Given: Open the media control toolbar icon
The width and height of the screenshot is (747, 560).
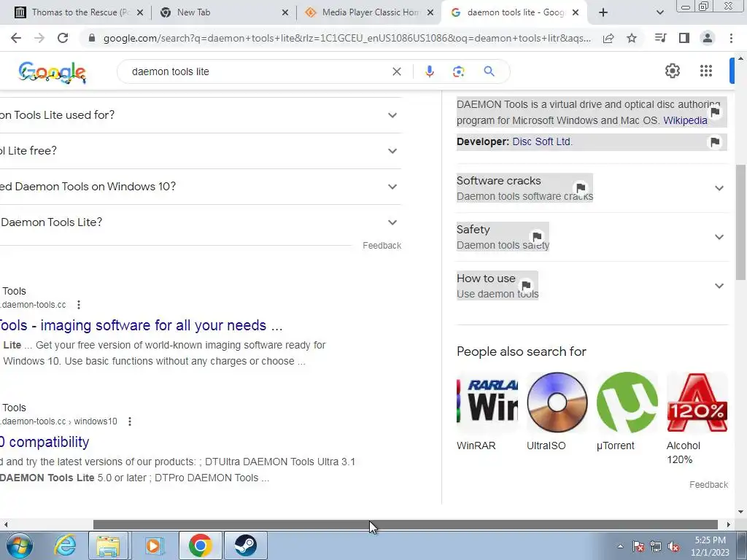Looking at the screenshot, I should tap(660, 38).
